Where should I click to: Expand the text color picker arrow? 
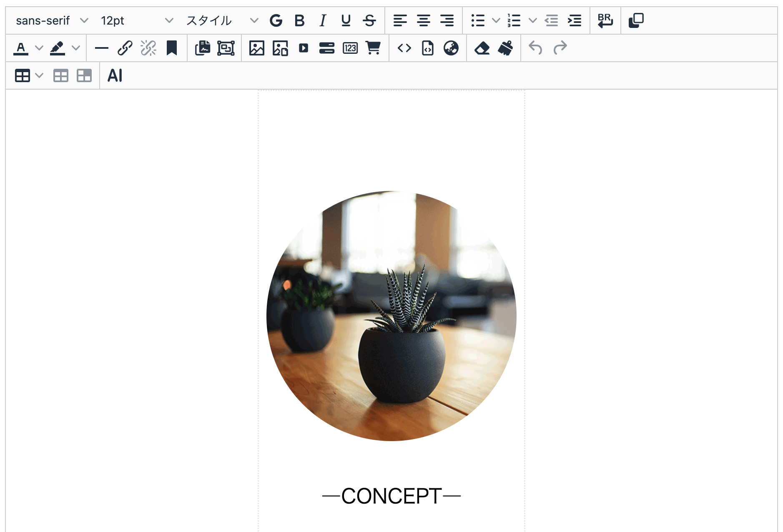(39, 48)
